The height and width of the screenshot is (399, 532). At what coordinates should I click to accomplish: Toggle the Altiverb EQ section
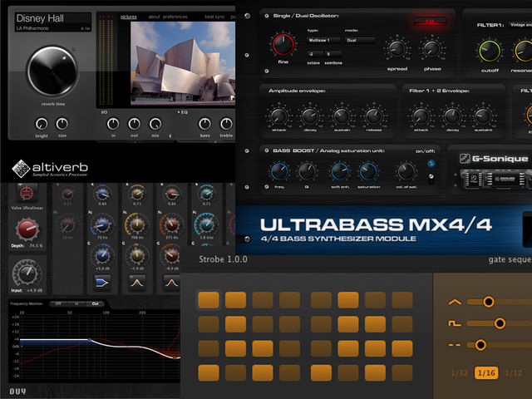point(183,112)
